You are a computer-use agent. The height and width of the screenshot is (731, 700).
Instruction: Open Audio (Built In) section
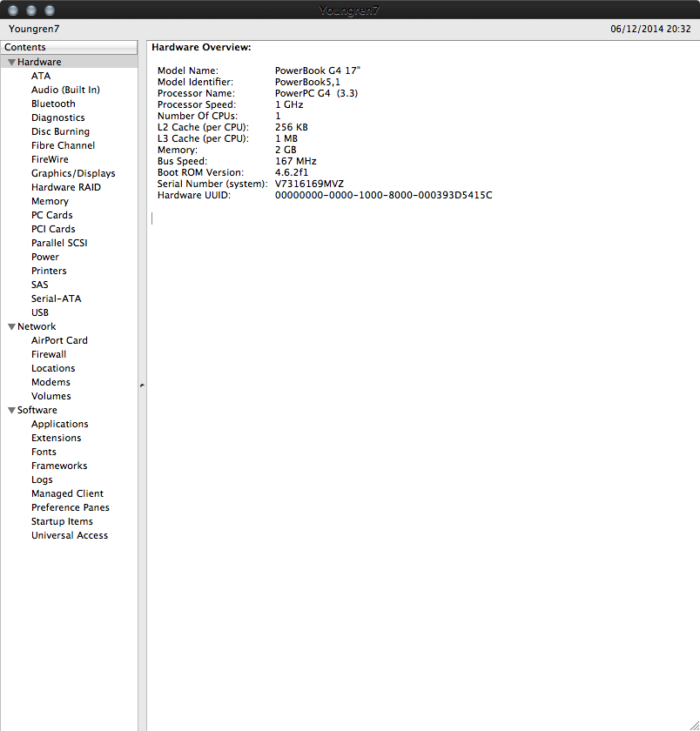pyautogui.click(x=65, y=90)
